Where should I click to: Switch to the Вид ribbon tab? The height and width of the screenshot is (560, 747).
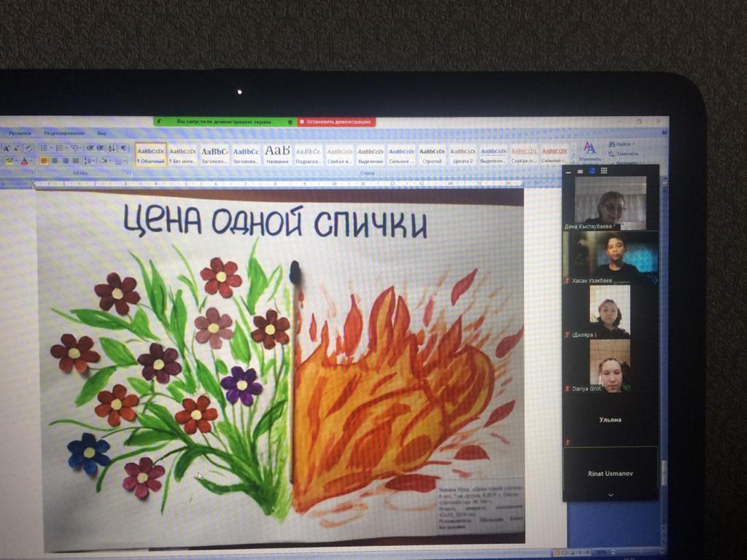click(x=101, y=133)
